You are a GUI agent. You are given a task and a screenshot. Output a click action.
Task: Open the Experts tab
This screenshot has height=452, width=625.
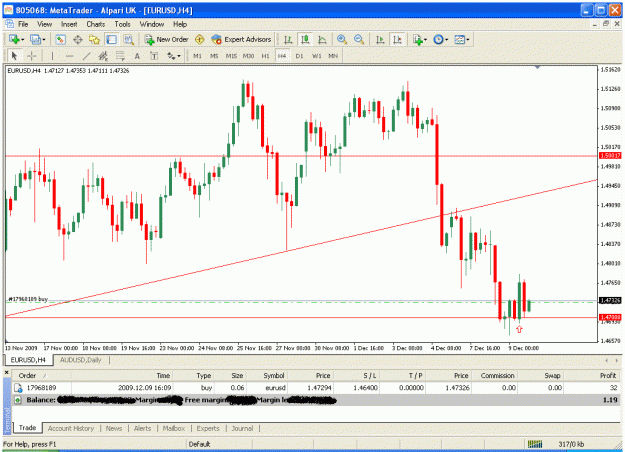pyautogui.click(x=208, y=428)
